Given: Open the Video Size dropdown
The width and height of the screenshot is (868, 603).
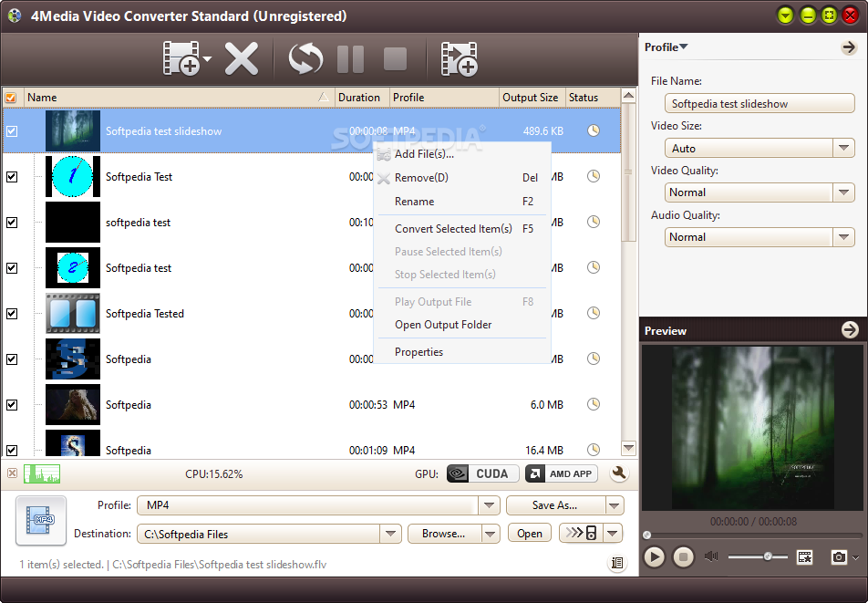Looking at the screenshot, I should pos(843,148).
